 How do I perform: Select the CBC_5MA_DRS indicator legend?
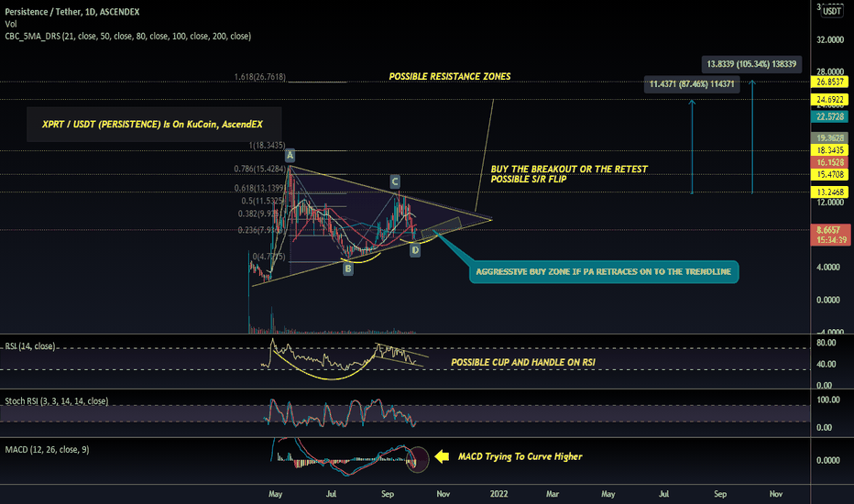tap(128, 36)
